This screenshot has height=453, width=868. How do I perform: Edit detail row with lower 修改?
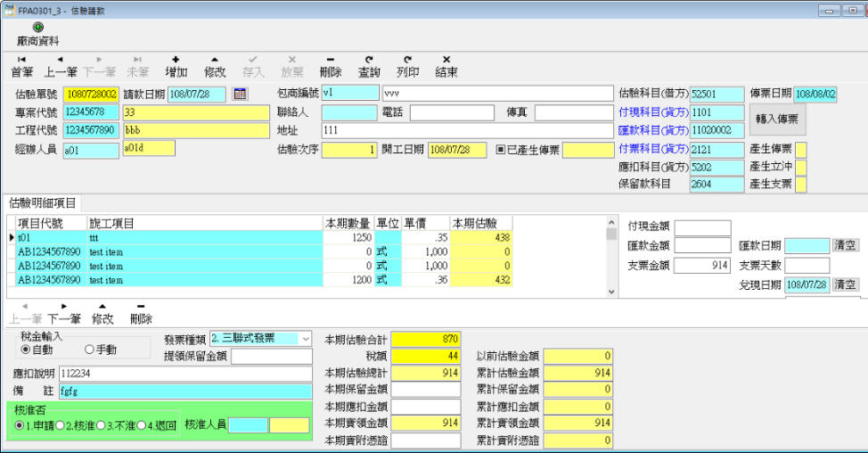[102, 314]
